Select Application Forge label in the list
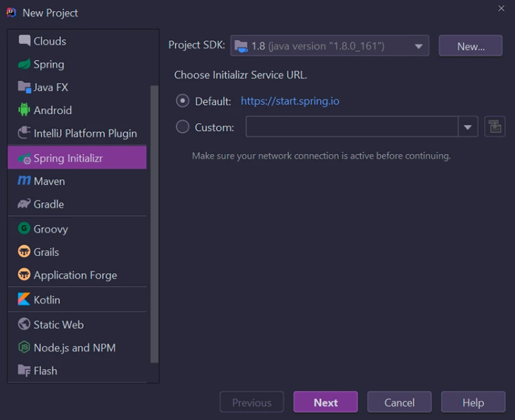The width and height of the screenshot is (515, 420). (75, 275)
